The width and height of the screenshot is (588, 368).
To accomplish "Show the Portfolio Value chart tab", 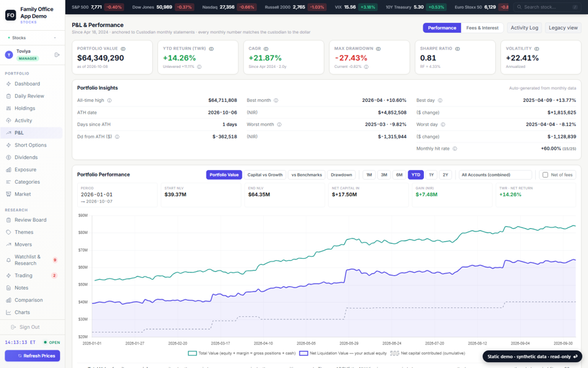I will tap(224, 175).
